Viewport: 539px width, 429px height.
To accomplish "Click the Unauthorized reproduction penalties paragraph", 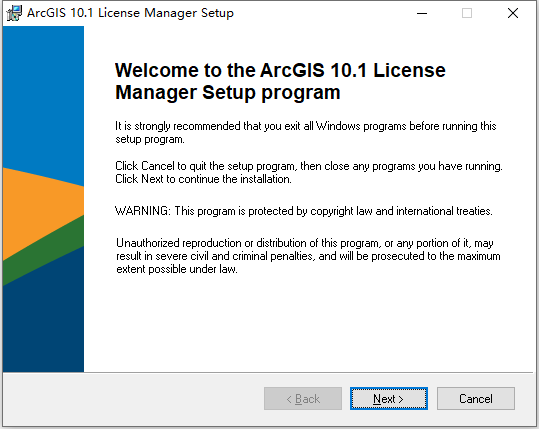I will tap(308, 256).
